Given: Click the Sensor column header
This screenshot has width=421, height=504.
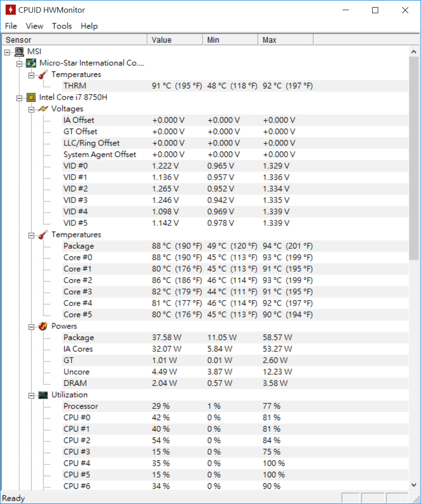Looking at the screenshot, I should point(74,40).
